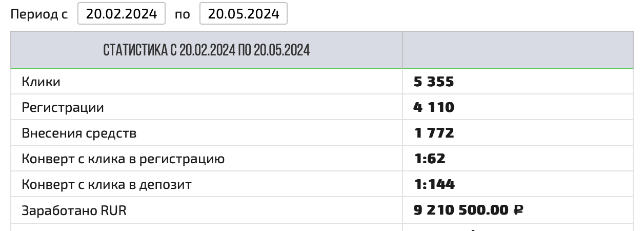
Task: Select the 'Статистика с 20.02.2024 по 20.05.2024' header
Action: click(x=206, y=50)
